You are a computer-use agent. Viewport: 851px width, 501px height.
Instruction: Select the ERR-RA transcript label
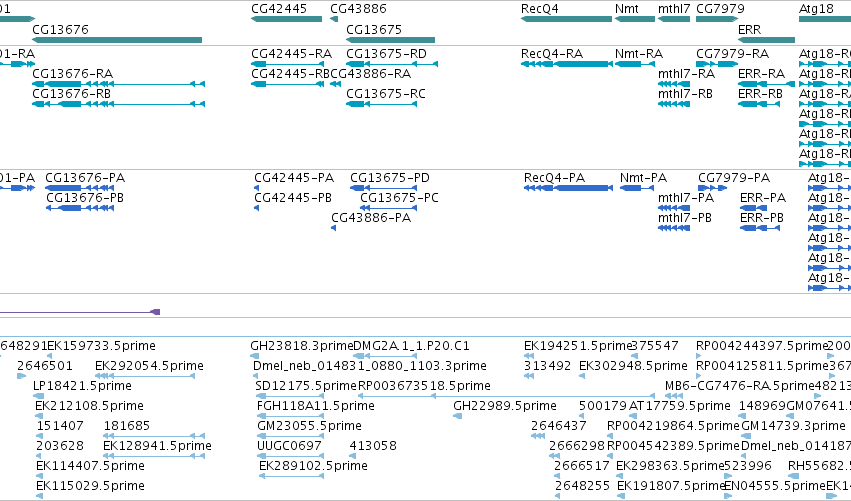click(761, 74)
